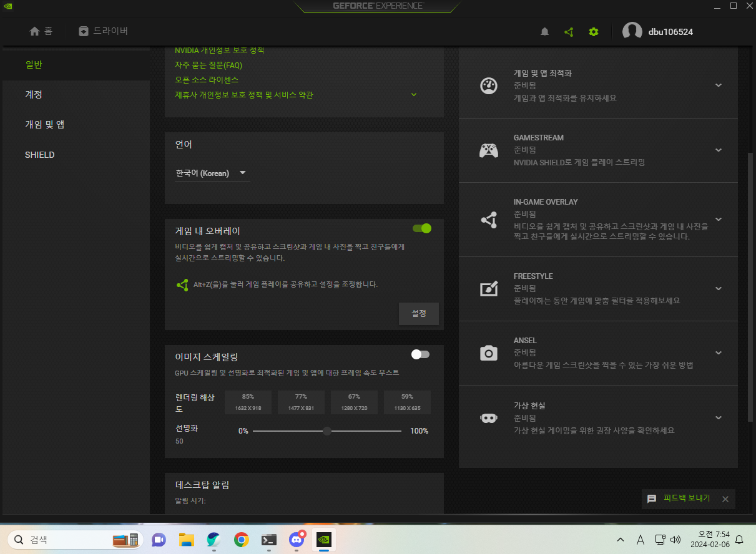
Task: Expand the affiliate privacy policy chevron
Action: click(x=413, y=95)
